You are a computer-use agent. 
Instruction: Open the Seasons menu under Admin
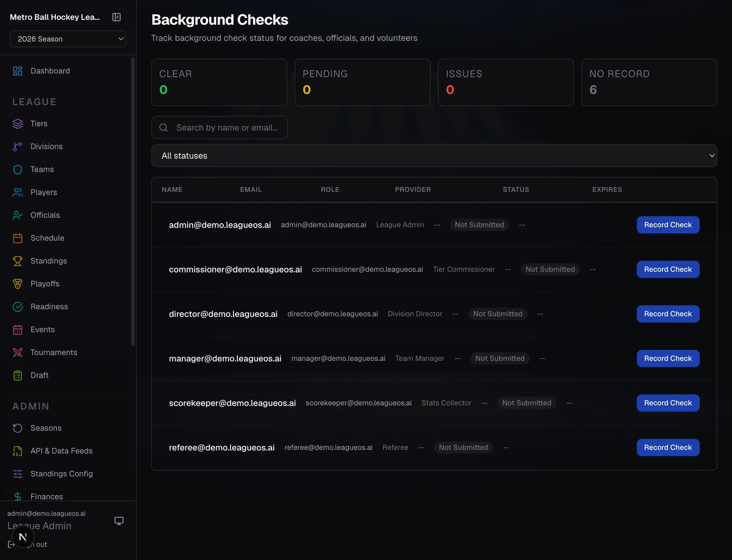click(46, 428)
